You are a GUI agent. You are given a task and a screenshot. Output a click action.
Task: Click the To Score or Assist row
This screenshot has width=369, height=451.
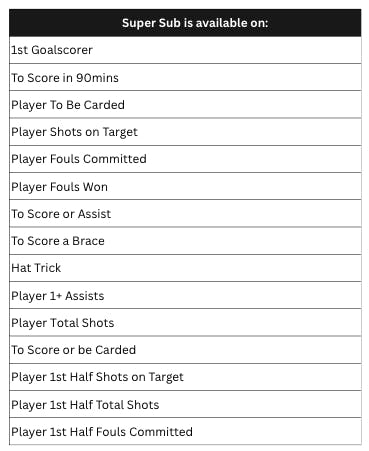(x=185, y=213)
